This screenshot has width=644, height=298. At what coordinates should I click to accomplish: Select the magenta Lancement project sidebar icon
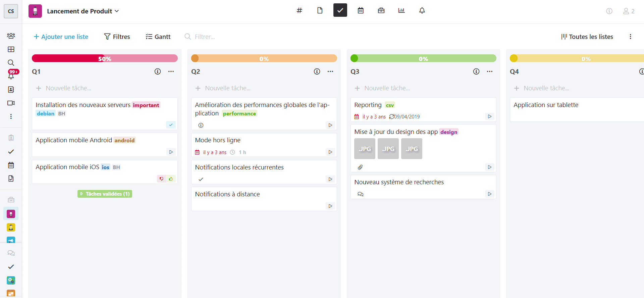click(x=11, y=214)
